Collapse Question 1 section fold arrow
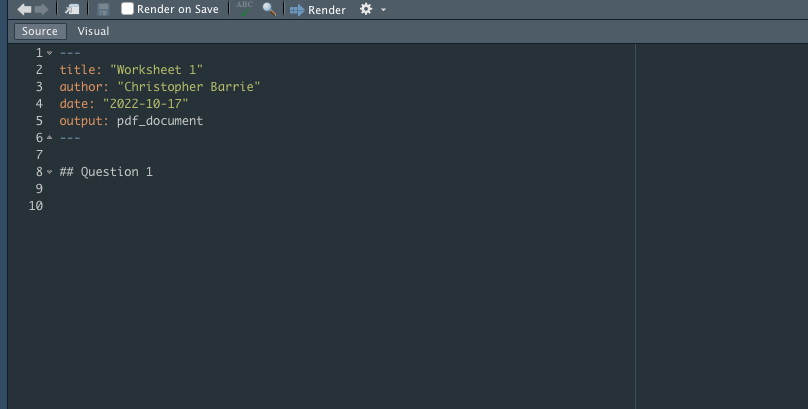808x409 pixels. pos(49,172)
